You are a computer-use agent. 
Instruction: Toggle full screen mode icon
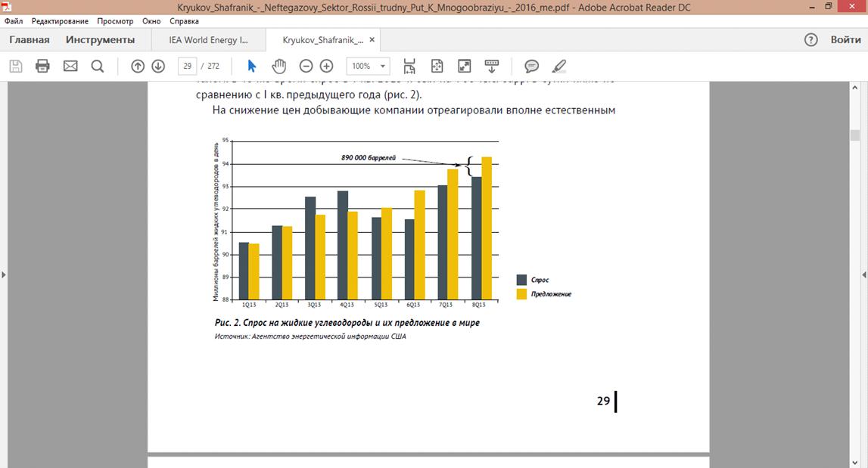pos(464,66)
